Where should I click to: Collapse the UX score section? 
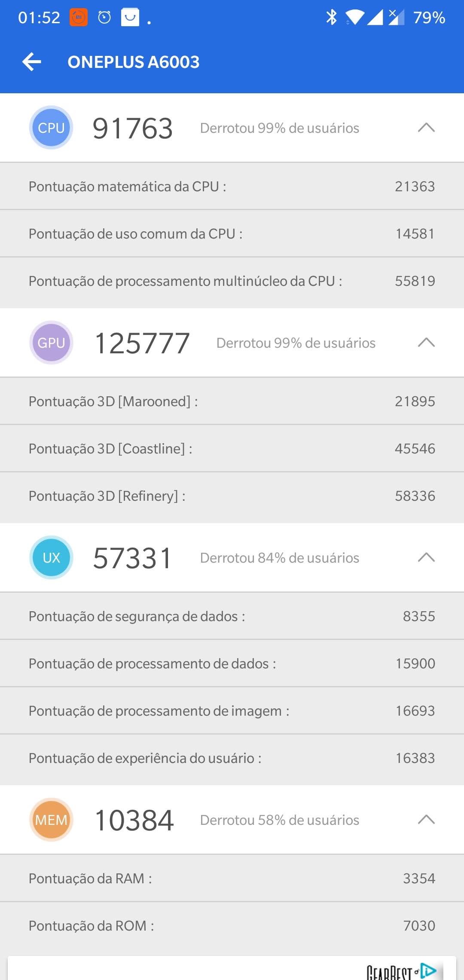click(426, 557)
